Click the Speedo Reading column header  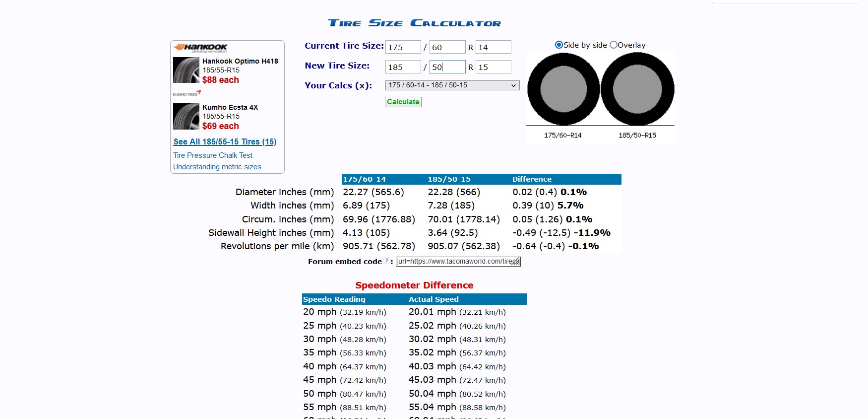coord(334,299)
